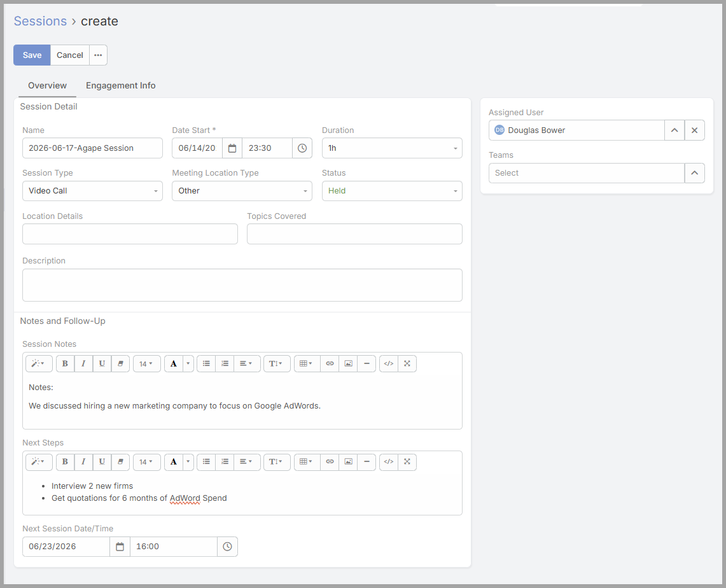Go to the Sessions breadcrumb link
The height and width of the screenshot is (588, 726).
tap(40, 21)
